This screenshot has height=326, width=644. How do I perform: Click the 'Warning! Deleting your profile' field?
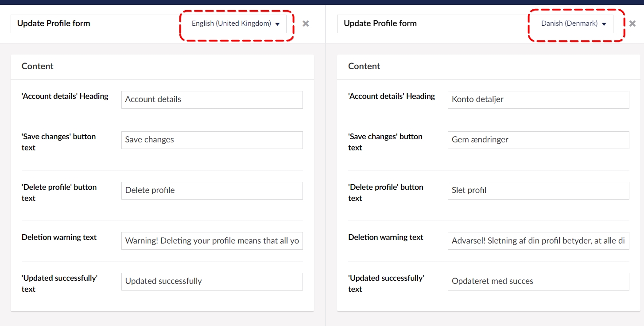212,241
